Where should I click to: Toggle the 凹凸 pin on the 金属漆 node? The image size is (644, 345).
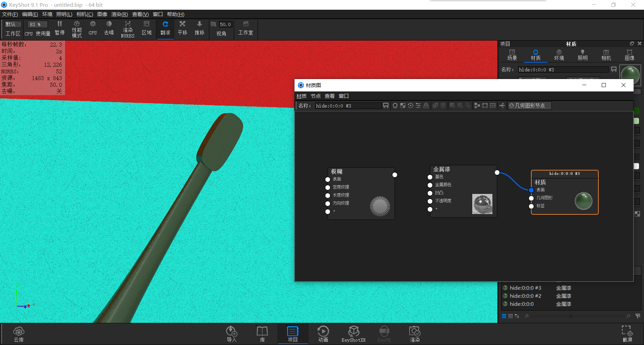coord(430,193)
